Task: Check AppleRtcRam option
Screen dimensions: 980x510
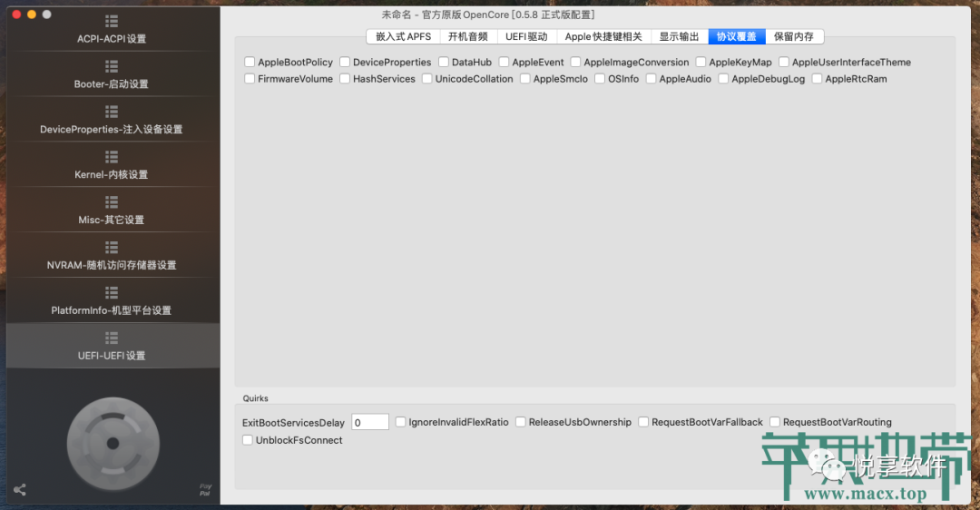Action: [817, 79]
